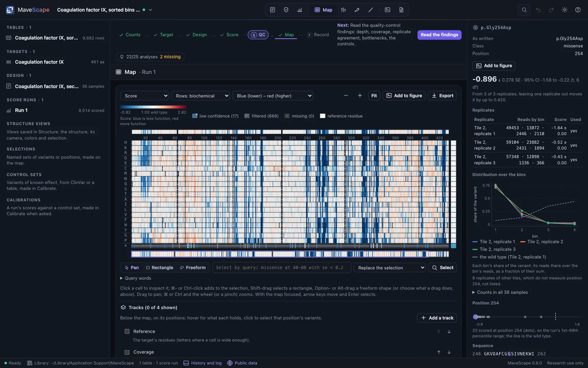Viewport: 588px width, 368px height.
Task: Zoom in the map with the plus icon
Action: click(x=360, y=95)
